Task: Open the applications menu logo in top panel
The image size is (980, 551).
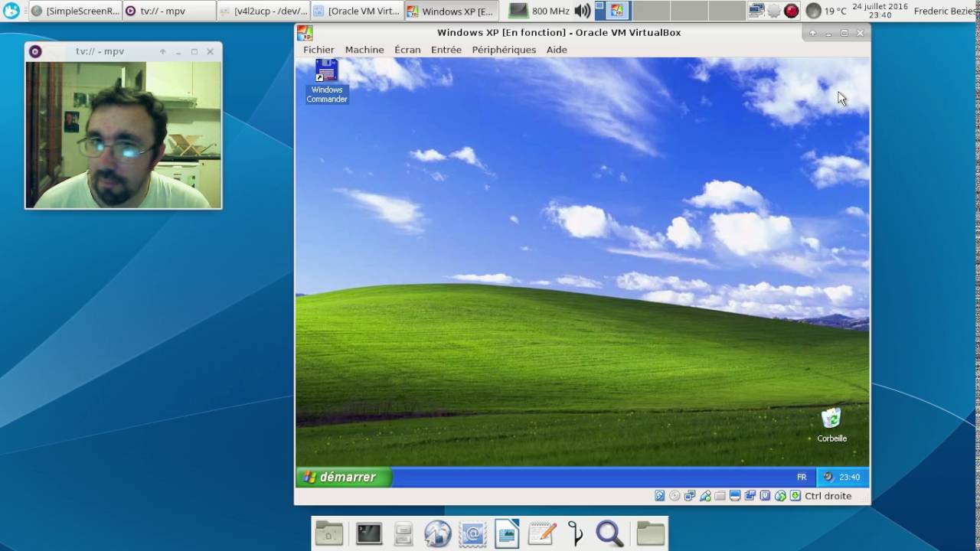Action: [x=11, y=11]
